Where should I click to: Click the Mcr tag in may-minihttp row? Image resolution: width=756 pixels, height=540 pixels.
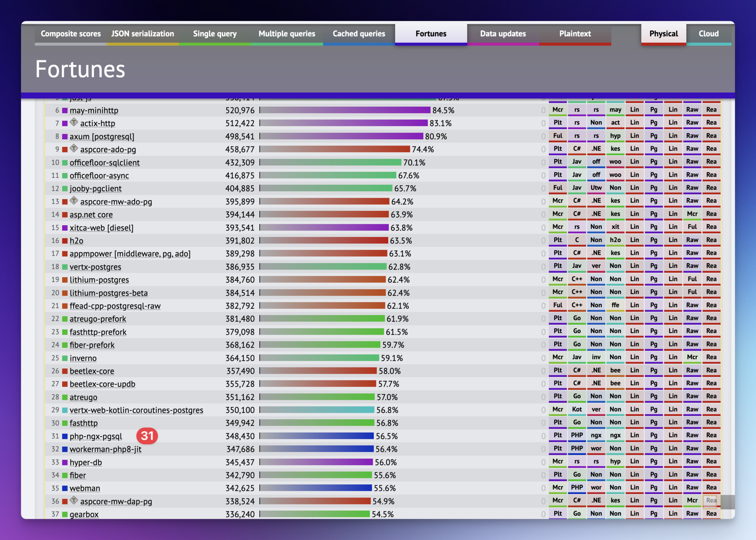point(558,110)
